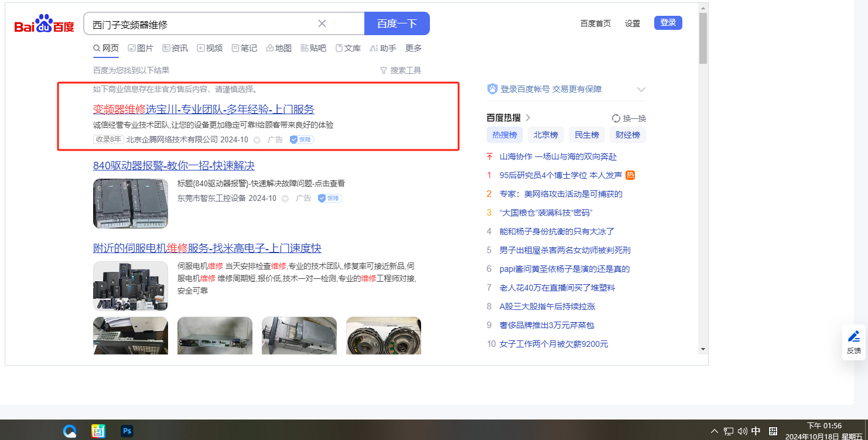The height and width of the screenshot is (440, 868).
Task: Open the 变频器维修选宝川 result title
Action: coord(204,109)
